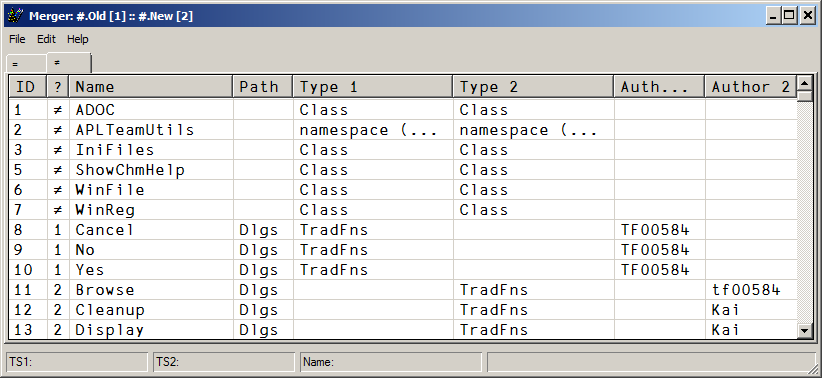Minimize the Merger window
Image resolution: width=822 pixels, height=378 pixels.
click(x=773, y=16)
